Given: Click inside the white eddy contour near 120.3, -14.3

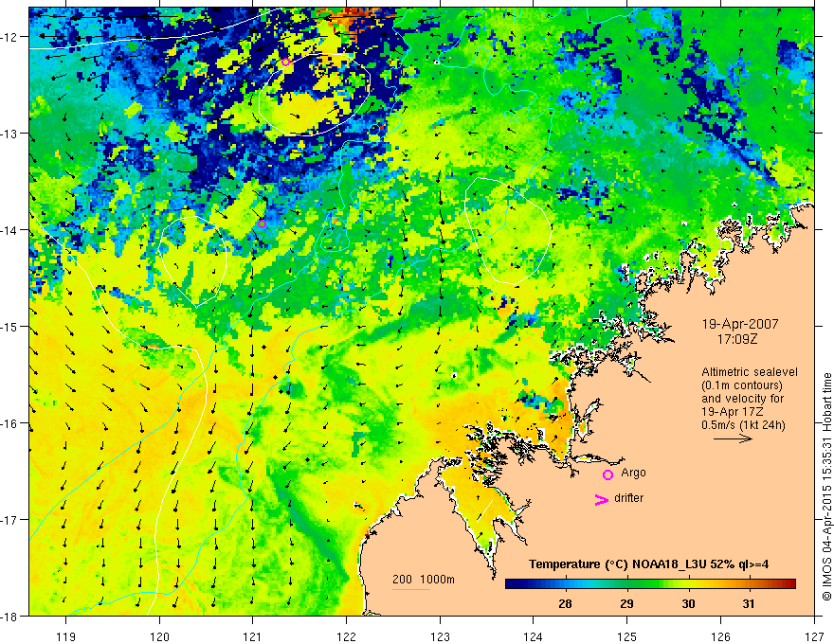Looking at the screenshot, I should [x=192, y=260].
